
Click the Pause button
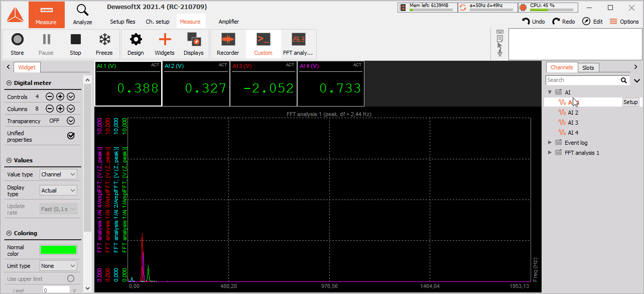pos(46,44)
